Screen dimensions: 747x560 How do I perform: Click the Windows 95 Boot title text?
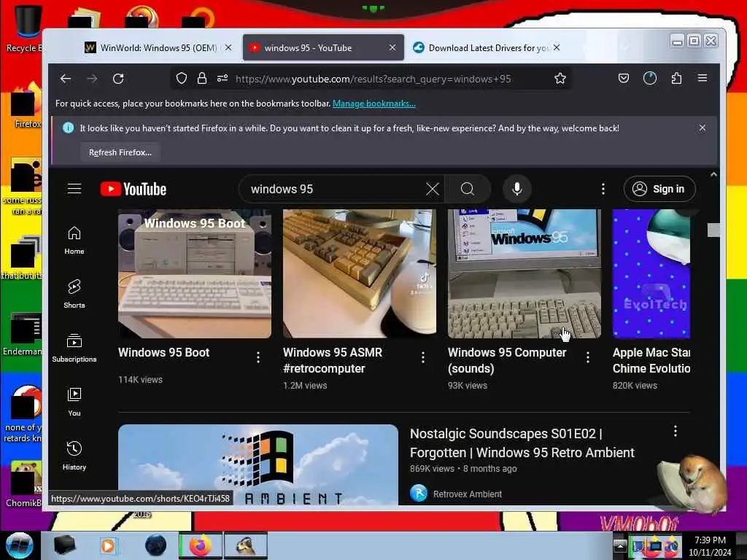pos(164,352)
